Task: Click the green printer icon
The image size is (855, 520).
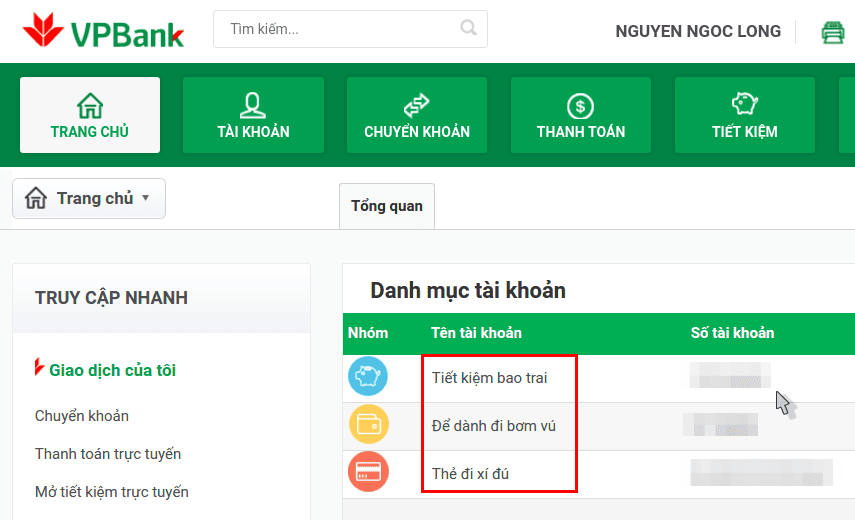Action: tap(832, 32)
